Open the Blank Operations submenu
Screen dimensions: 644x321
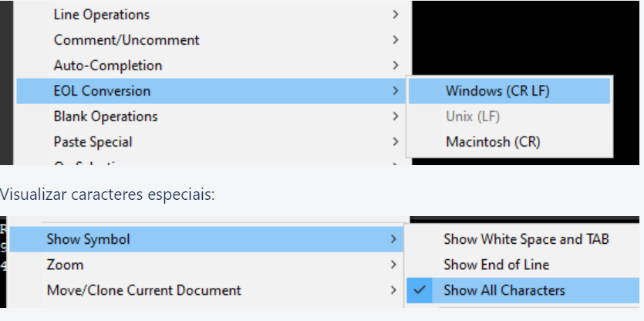tap(106, 117)
